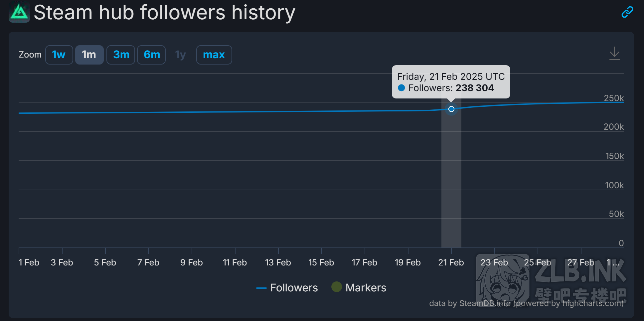Viewport: 644px width, 321px height.
Task: Switch zoom to 3m
Action: click(x=121, y=55)
